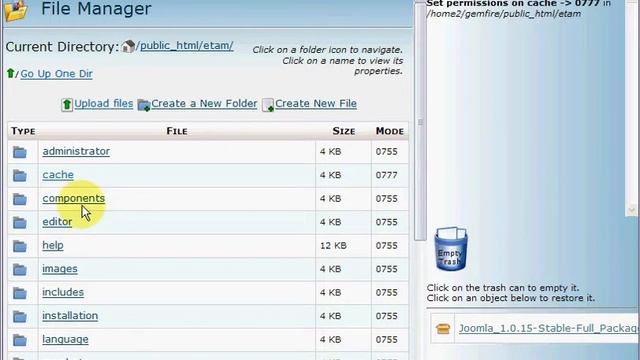The image size is (640, 360).
Task: Click the installation folder icon
Action: [x=20, y=317]
